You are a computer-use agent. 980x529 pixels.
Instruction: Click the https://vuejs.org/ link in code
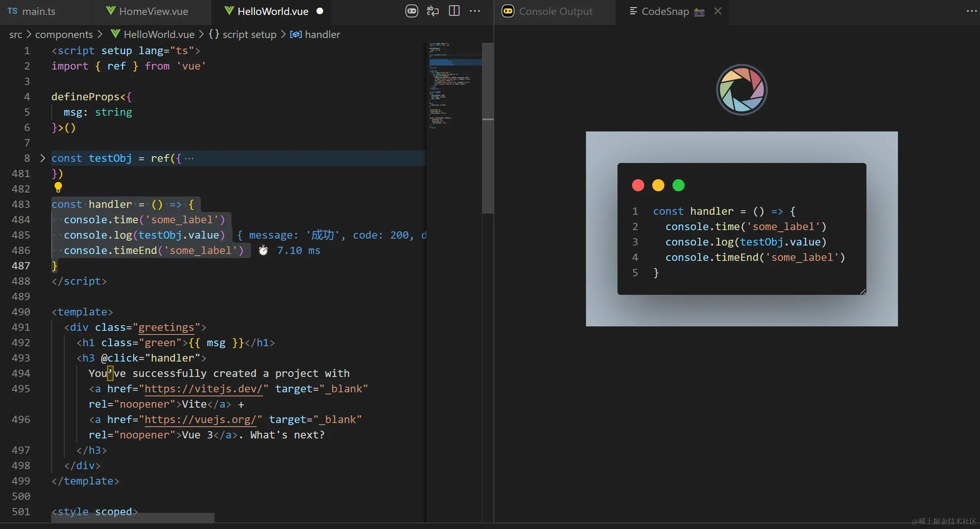(201, 419)
